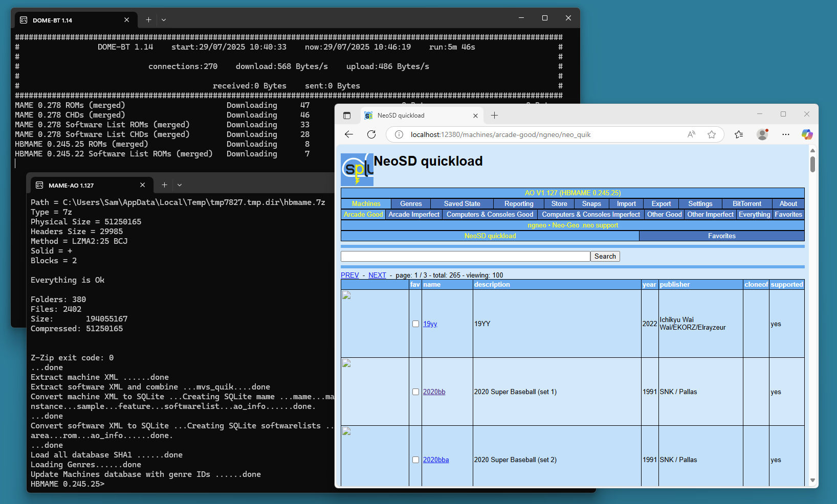Screen dimensions: 837x504
Task: Close the NeoSD quickload browser tab
Action: coord(475,116)
